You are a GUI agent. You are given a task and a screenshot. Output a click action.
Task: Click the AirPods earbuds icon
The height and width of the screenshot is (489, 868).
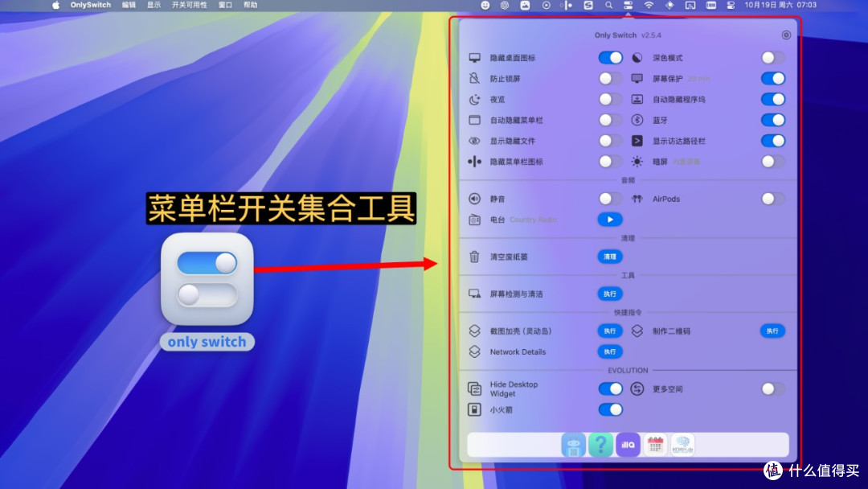click(x=637, y=199)
